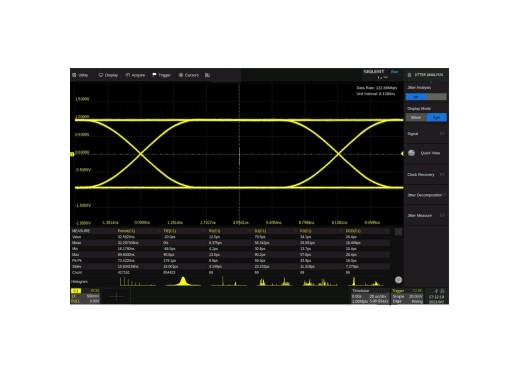Click the clock date and time display
520x380 pixels.
coord(436,299)
